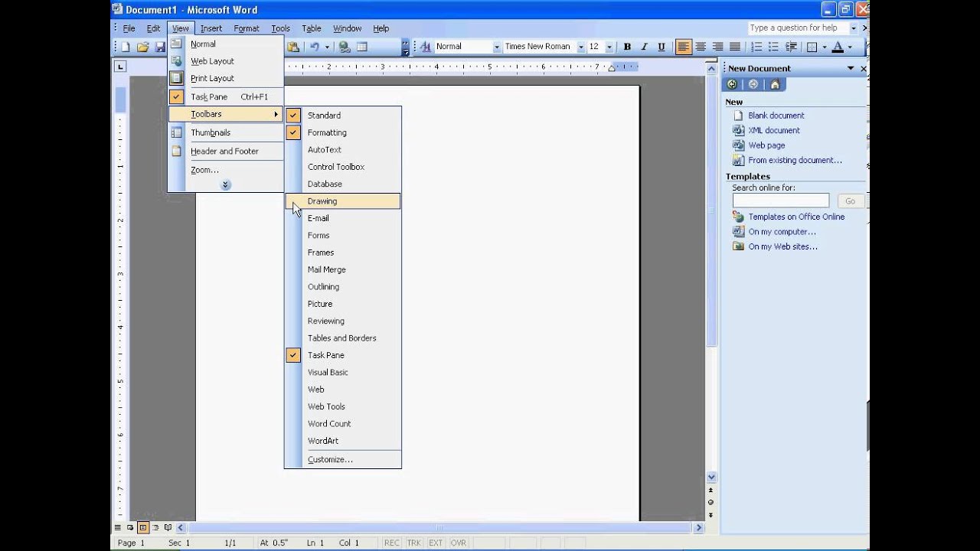The image size is (980, 551).
Task: Click the On my computer link
Action: click(782, 232)
